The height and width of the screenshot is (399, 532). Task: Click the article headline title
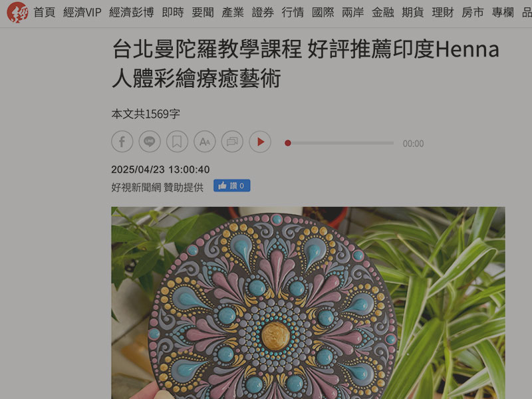pyautogui.click(x=305, y=64)
